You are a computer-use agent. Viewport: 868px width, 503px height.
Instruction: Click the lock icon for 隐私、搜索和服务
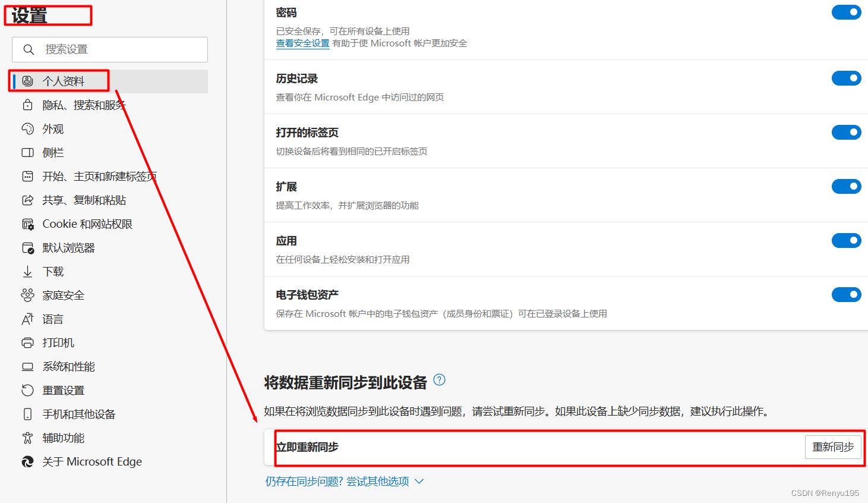click(x=27, y=105)
